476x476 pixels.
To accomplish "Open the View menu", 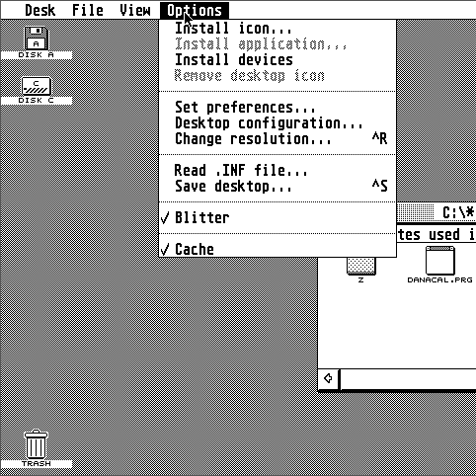I will [x=135, y=10].
